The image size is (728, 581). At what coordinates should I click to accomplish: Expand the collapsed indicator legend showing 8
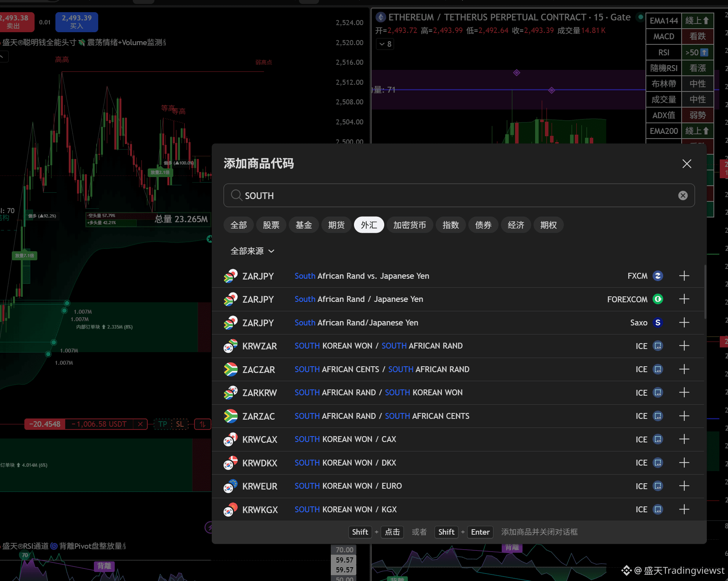click(x=385, y=44)
